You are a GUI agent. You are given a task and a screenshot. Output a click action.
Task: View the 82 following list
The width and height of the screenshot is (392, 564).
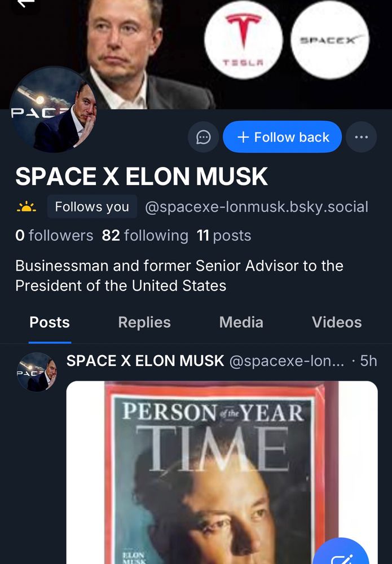click(145, 236)
